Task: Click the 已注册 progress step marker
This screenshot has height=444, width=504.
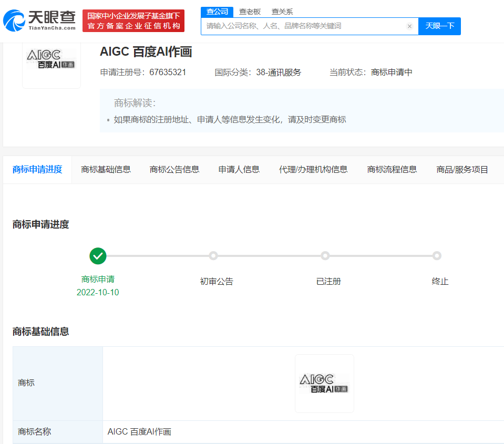Action: (325, 256)
